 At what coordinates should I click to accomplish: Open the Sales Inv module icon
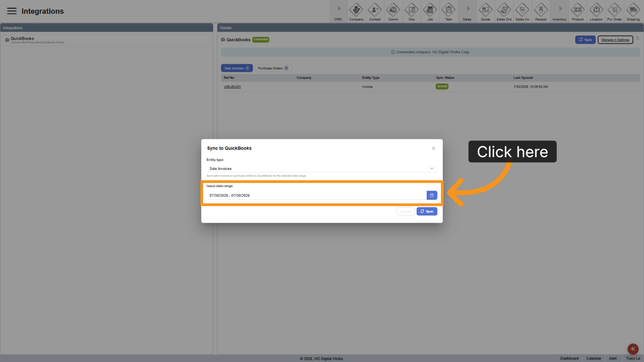coord(522,12)
